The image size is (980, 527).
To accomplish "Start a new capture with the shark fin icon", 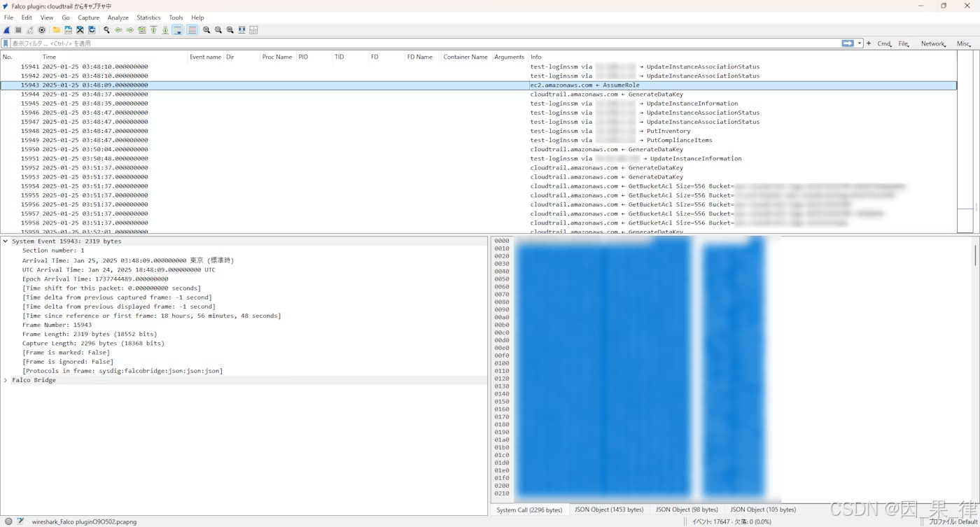I will [6, 29].
